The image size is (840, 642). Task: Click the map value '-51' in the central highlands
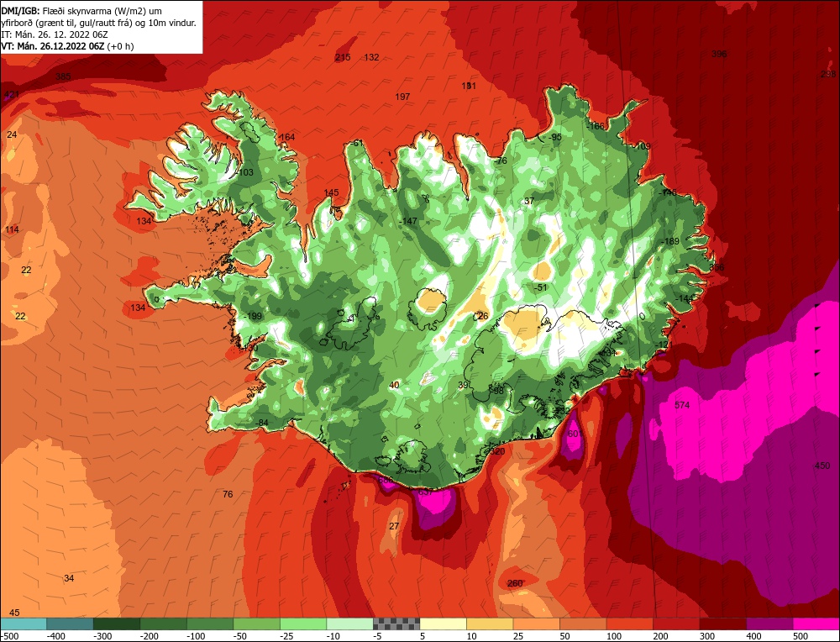pos(541,287)
